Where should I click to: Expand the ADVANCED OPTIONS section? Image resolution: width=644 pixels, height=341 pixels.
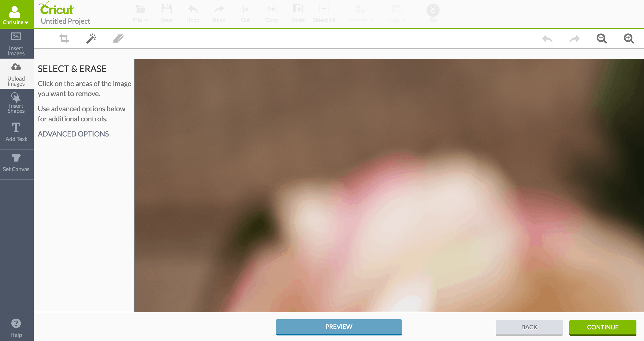(x=73, y=133)
